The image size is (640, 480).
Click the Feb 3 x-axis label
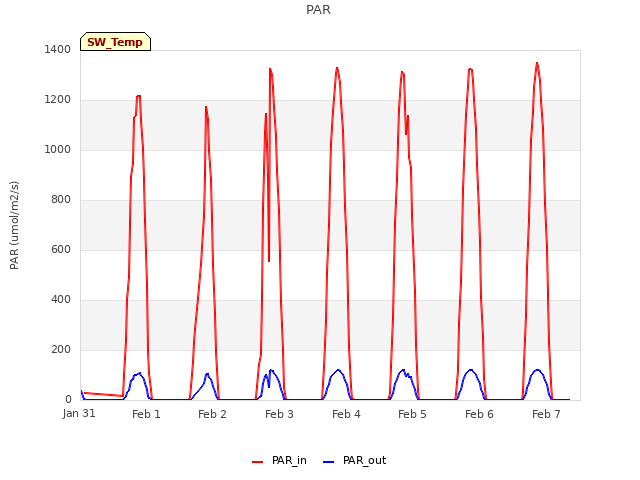point(279,414)
